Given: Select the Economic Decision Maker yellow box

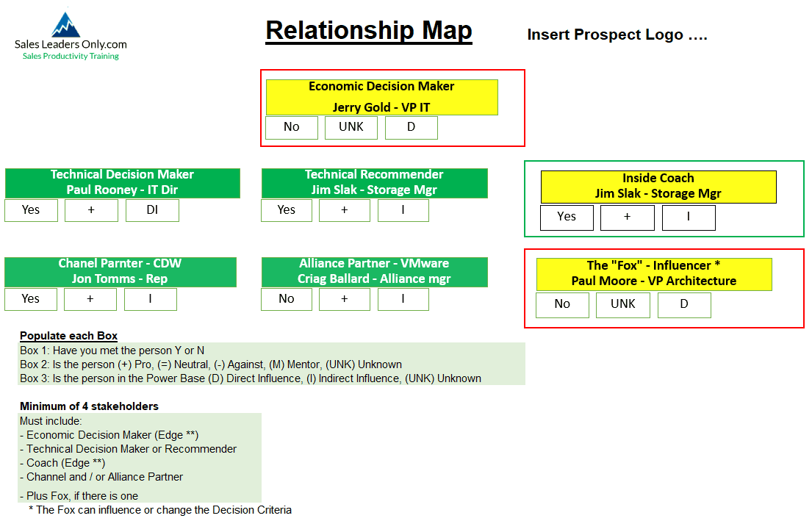Looking at the screenshot, I should point(381,97).
